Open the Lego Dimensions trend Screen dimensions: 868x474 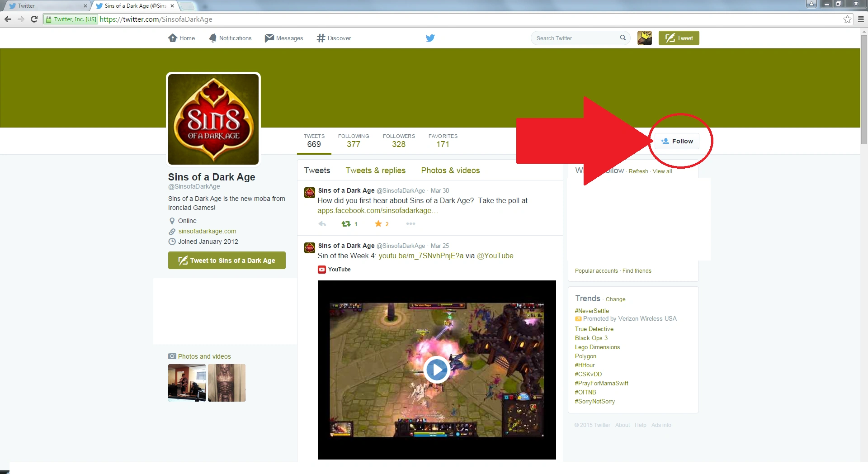click(x=597, y=347)
